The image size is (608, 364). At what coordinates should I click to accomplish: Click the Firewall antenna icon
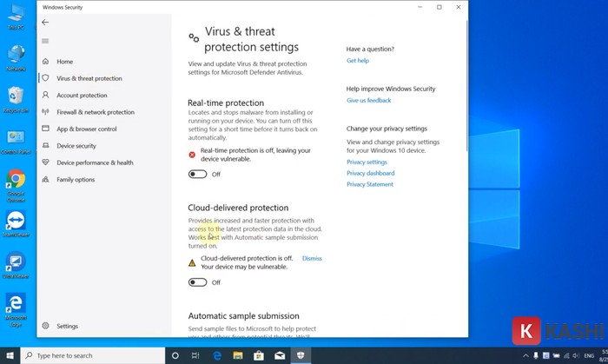pos(45,112)
